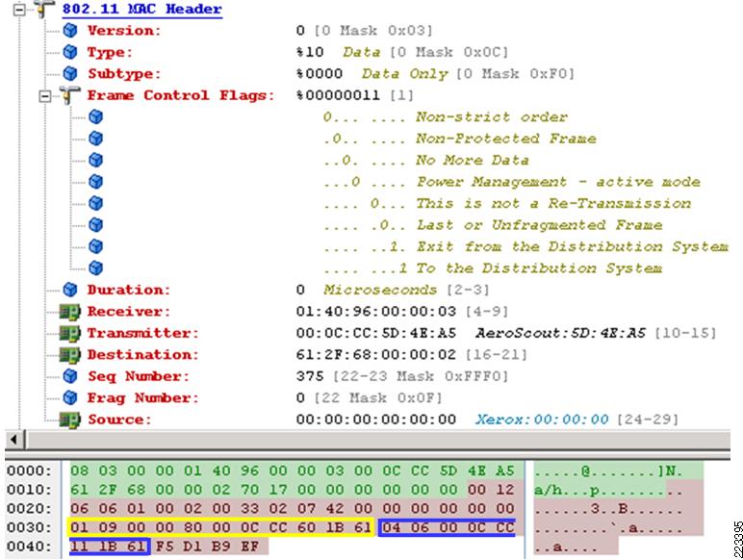Select the To the Distribution System icon
Screen dimensions: 743x560
tap(95, 268)
